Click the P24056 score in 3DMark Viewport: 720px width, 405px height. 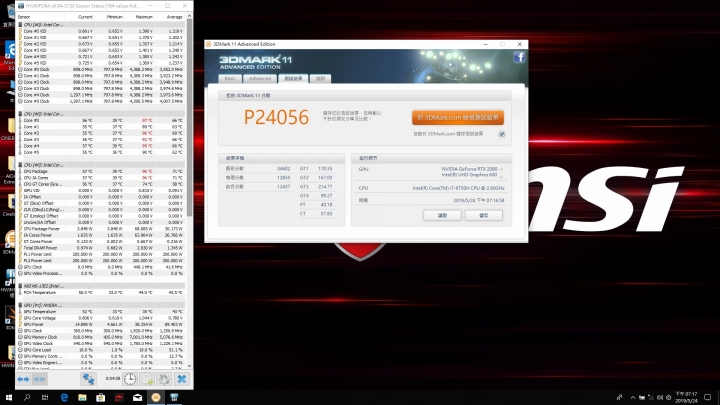pyautogui.click(x=276, y=118)
